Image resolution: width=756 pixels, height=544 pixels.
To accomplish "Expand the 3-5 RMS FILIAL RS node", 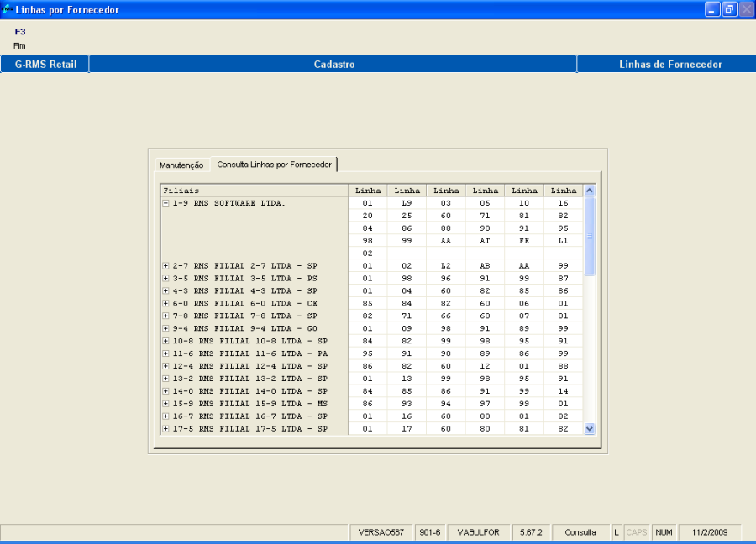I will pos(165,278).
